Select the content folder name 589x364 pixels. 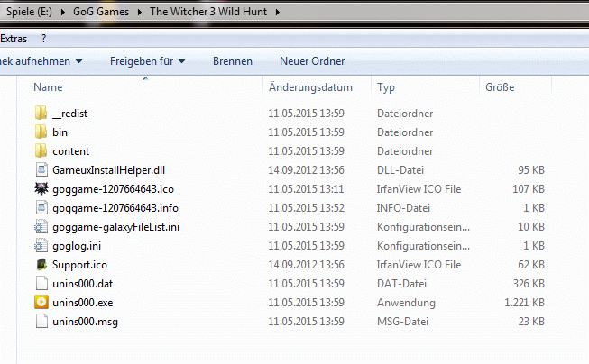click(70, 151)
